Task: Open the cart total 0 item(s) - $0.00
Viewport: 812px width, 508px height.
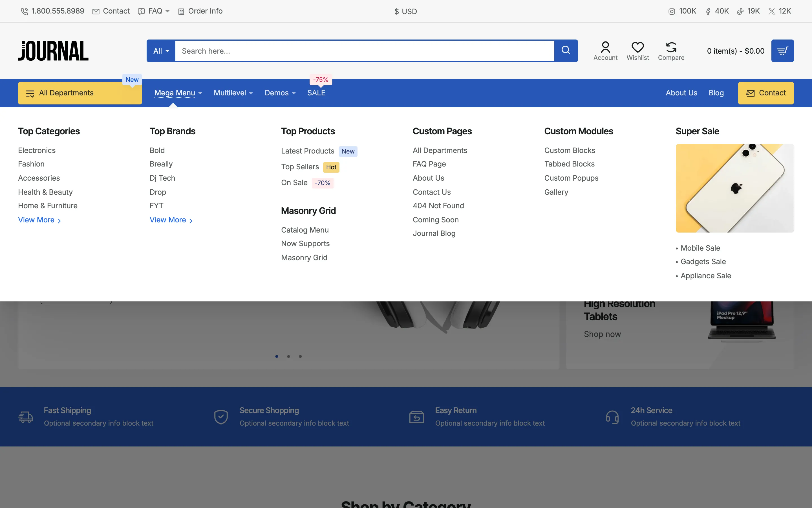Action: tap(736, 51)
